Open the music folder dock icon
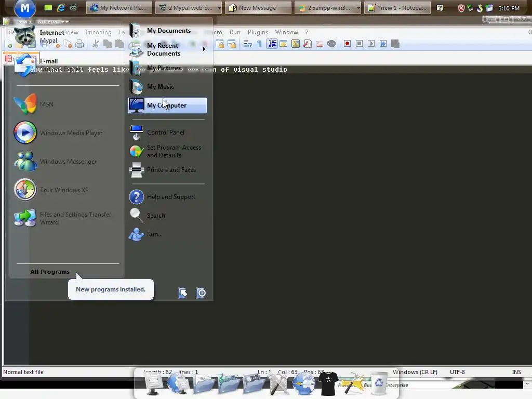 click(x=229, y=383)
